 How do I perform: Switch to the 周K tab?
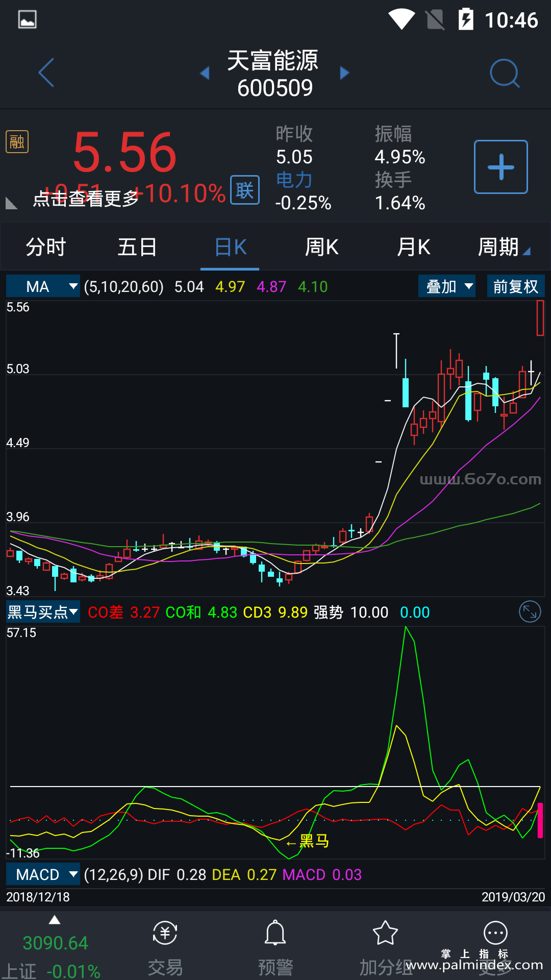[x=321, y=247]
